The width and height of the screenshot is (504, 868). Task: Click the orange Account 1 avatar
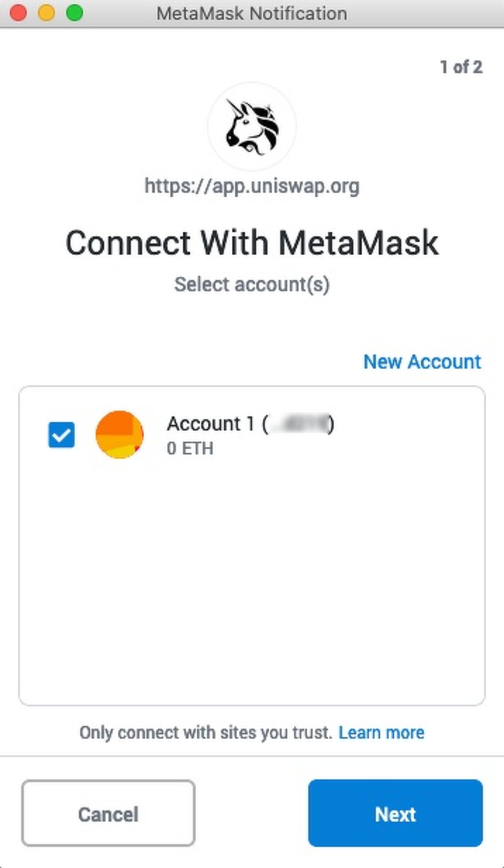119,435
